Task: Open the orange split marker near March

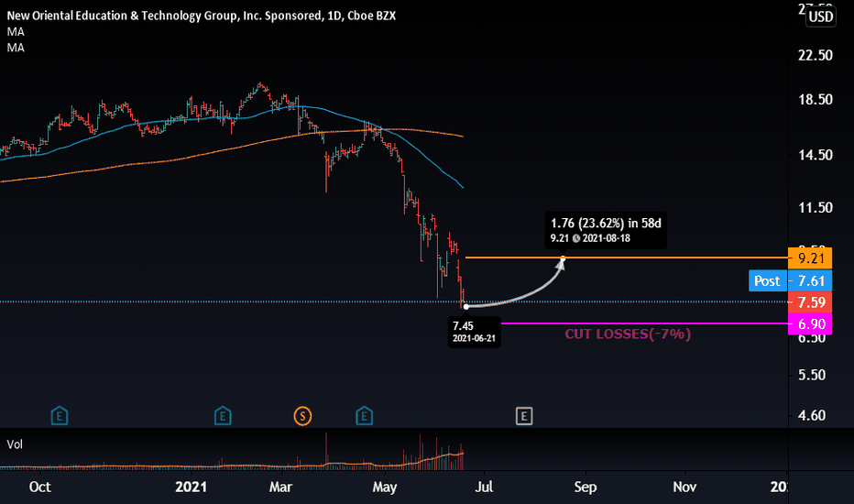Action: (302, 416)
